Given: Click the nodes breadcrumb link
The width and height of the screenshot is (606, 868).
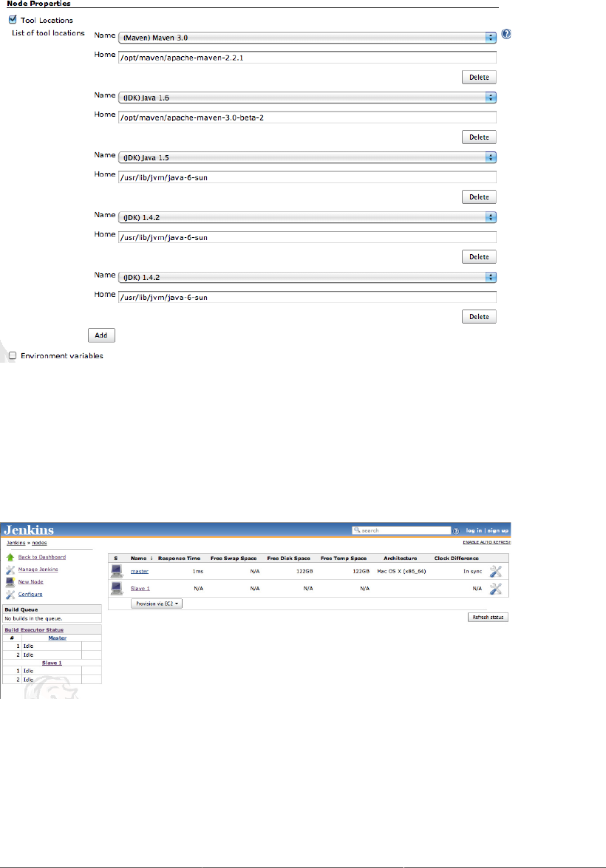Looking at the screenshot, I should (x=39, y=543).
